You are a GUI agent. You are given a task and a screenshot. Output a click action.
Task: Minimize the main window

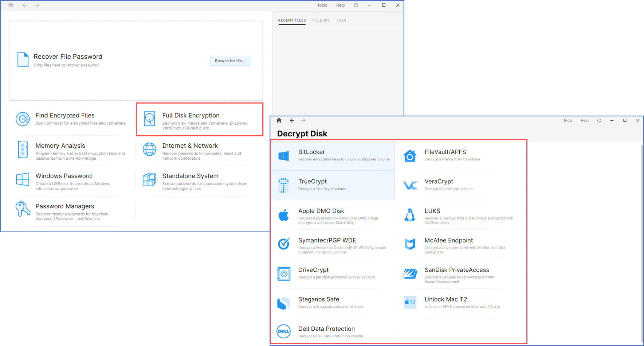tap(370, 5)
